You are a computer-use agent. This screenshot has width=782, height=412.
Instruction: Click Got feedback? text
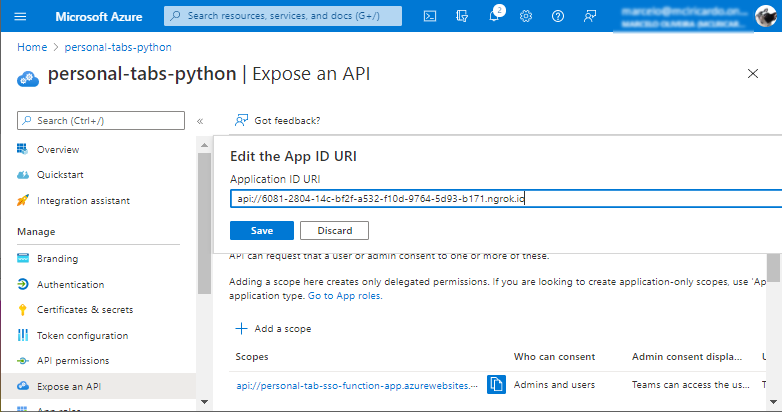[287, 121]
